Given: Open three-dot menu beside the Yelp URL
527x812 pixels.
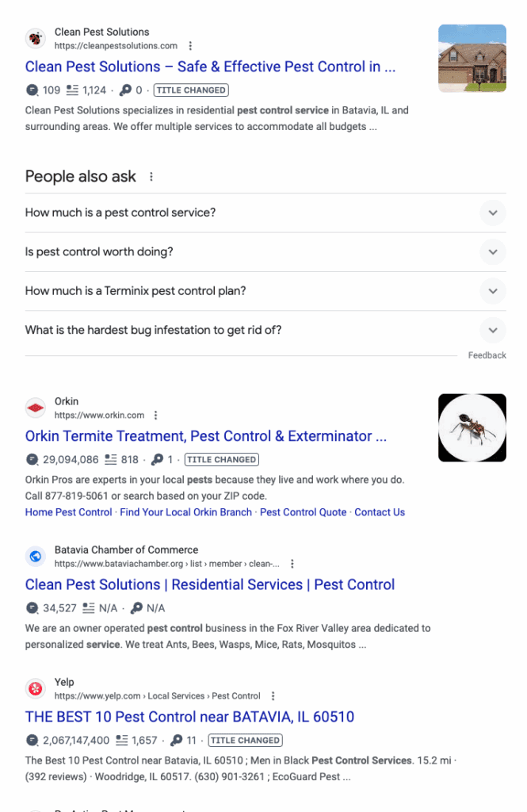Looking at the screenshot, I should pos(273,695).
